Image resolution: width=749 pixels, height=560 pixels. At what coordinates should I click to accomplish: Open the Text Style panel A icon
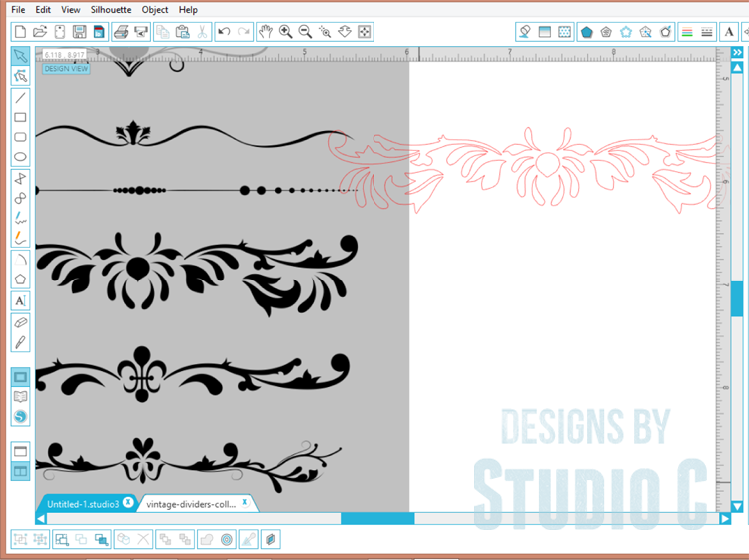(x=729, y=32)
